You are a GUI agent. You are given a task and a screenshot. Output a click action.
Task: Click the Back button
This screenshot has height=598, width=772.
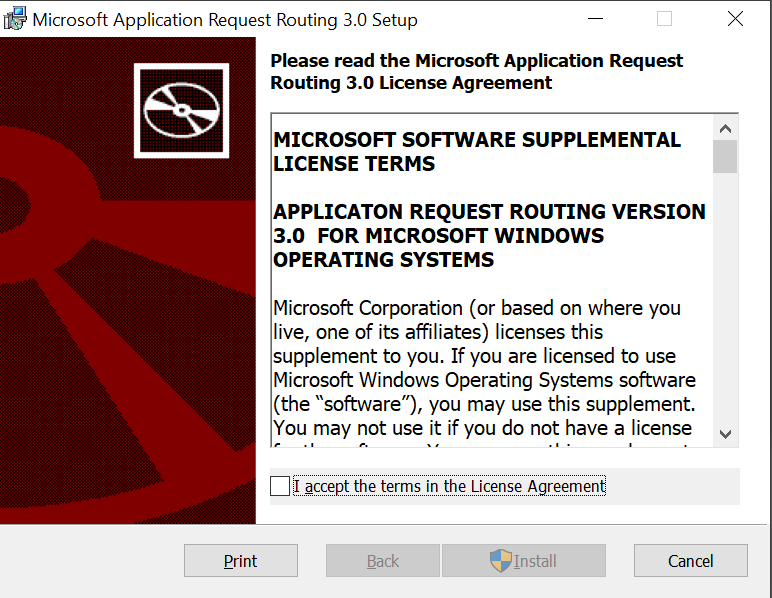click(x=382, y=561)
